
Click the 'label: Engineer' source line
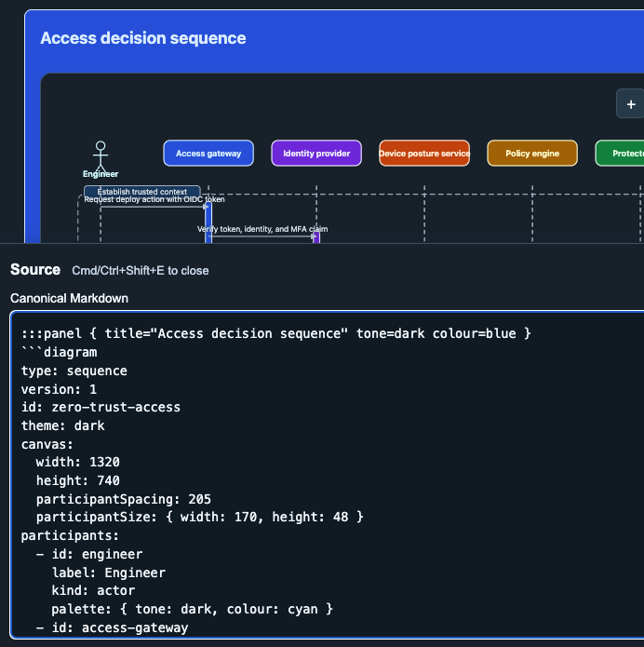click(109, 573)
